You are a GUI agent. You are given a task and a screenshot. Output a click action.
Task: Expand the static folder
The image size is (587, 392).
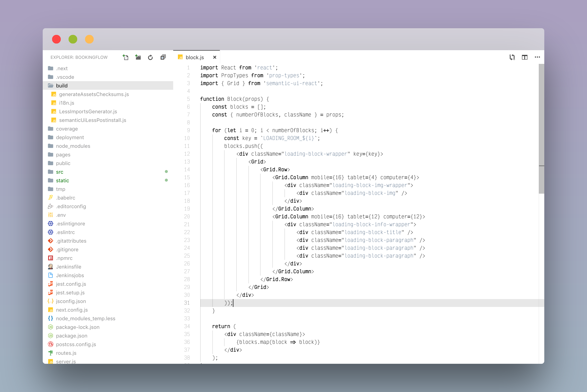[62, 181]
